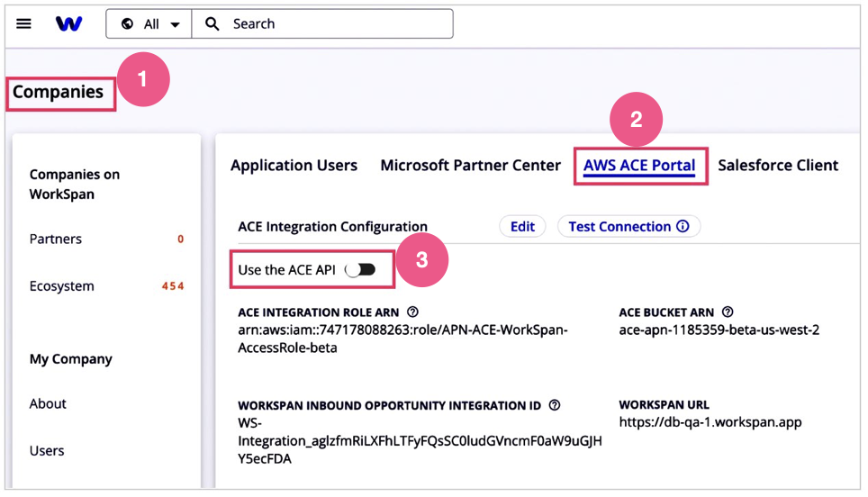The image size is (868, 497).
Task: Click the ACE Integration Configuration heading
Action: 332,226
